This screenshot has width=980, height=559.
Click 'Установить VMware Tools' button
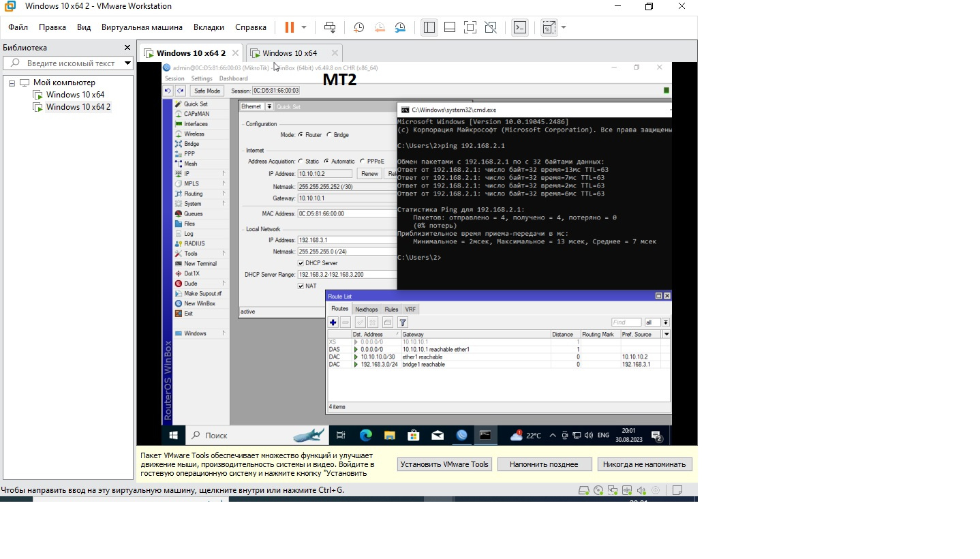point(444,464)
